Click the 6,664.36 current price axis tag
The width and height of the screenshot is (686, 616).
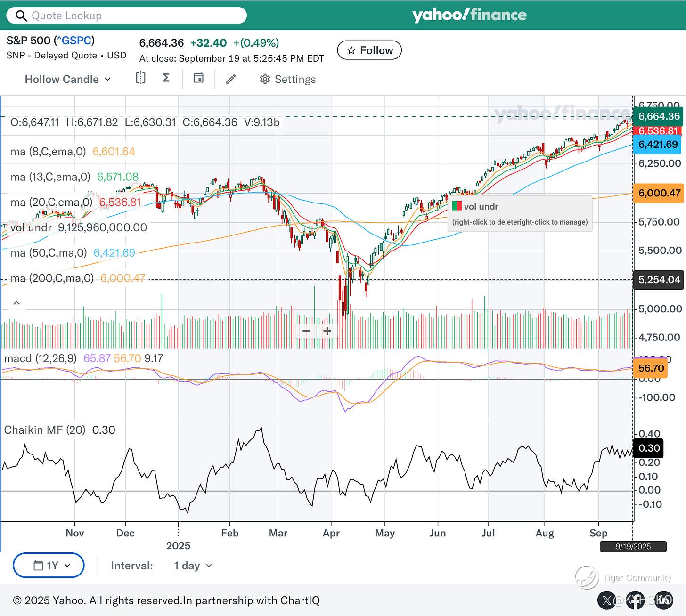point(659,116)
